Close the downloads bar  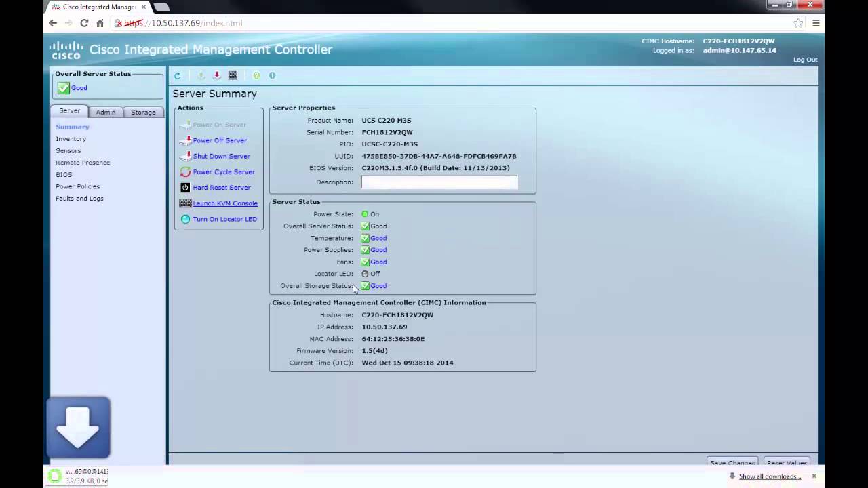[x=814, y=476]
